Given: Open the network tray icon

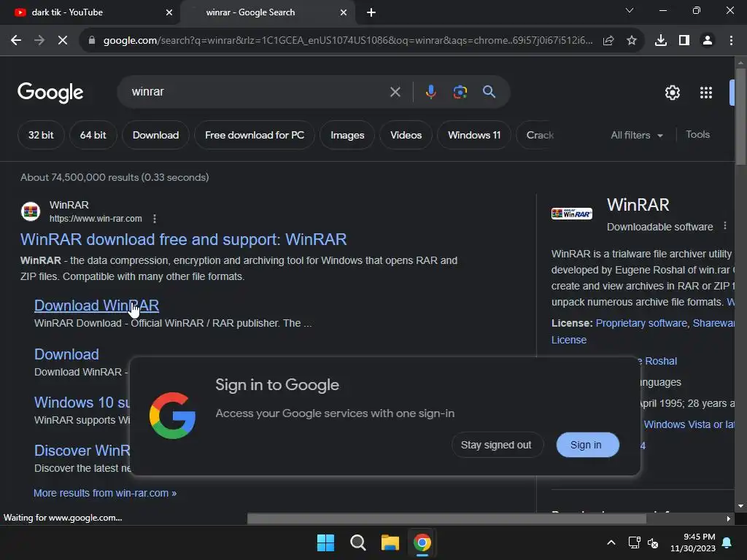Looking at the screenshot, I should (634, 542).
